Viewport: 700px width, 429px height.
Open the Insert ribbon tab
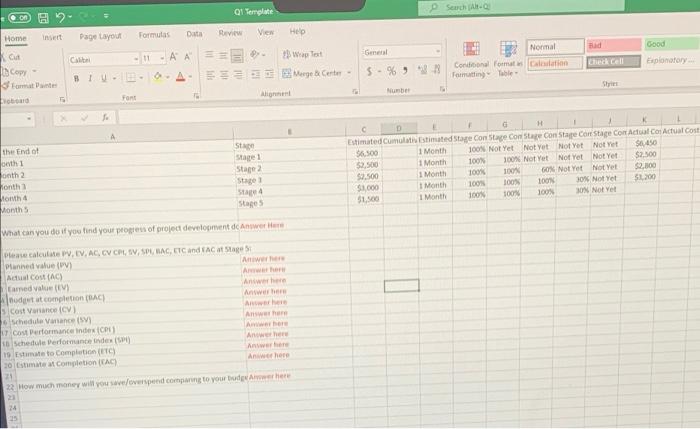coord(52,37)
